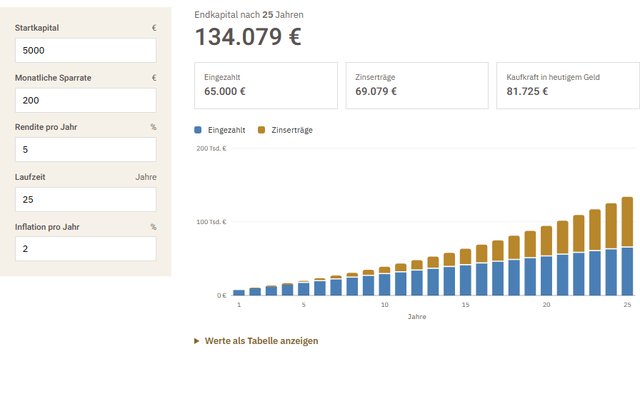This screenshot has height=400, width=640.
Task: Click the Inflation pro Jahr input field
Action: 86,249
